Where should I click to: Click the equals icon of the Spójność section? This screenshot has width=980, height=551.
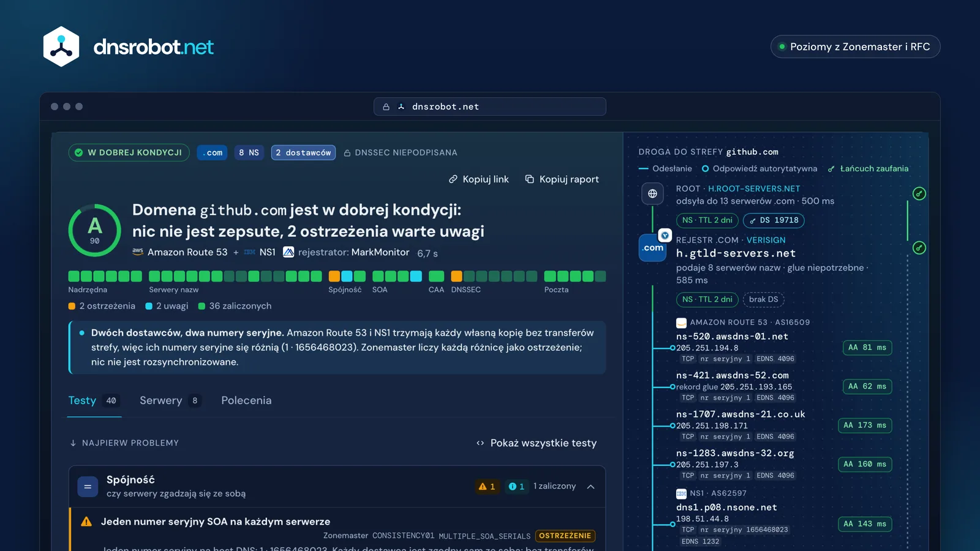click(88, 487)
